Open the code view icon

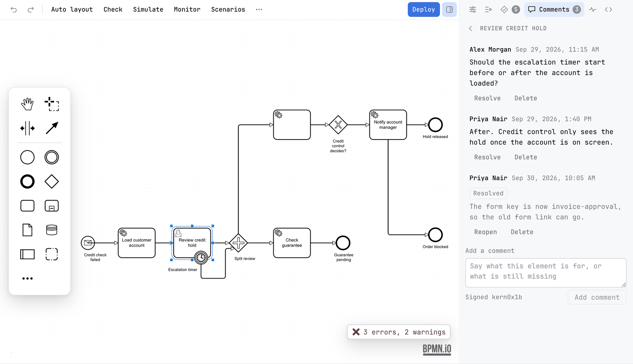(x=608, y=9)
